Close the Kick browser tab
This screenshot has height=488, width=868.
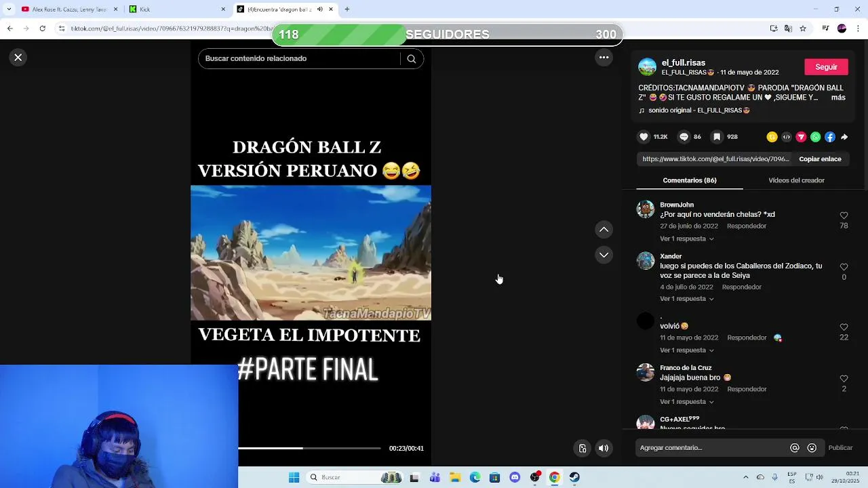pyautogui.click(x=223, y=9)
